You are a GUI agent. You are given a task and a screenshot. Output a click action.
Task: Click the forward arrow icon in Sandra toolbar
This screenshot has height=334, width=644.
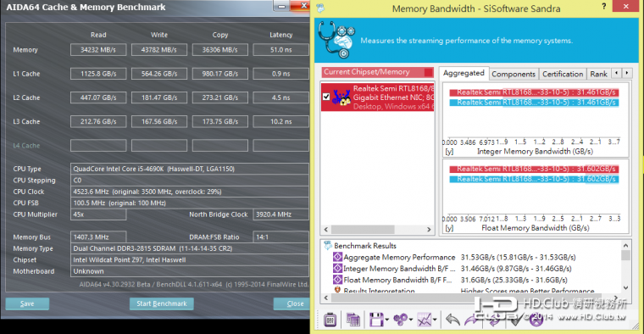pos(471,320)
